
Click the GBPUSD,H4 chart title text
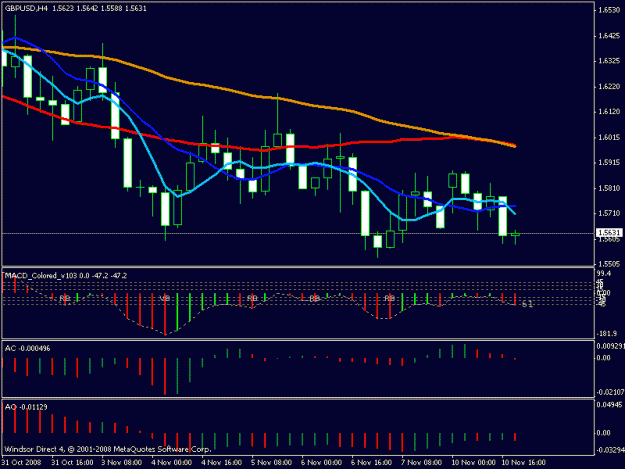[x=76, y=8]
